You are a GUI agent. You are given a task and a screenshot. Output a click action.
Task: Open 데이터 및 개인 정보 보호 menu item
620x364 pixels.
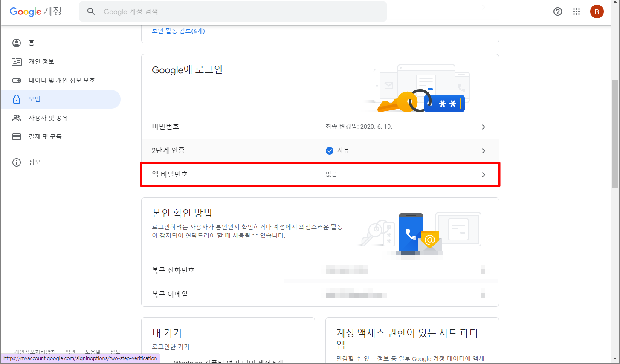(x=61, y=81)
